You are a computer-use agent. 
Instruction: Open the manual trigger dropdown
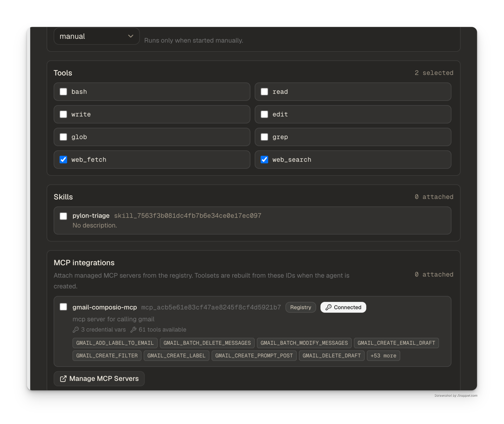(x=97, y=36)
